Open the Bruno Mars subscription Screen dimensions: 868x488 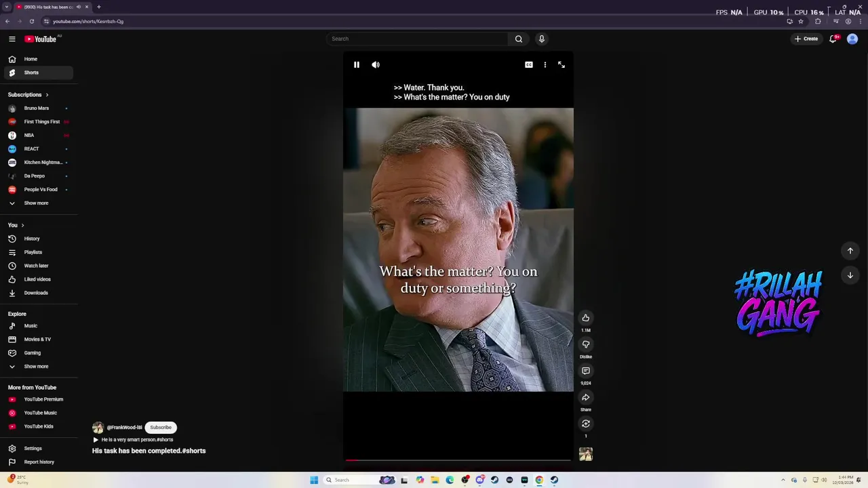(39, 108)
